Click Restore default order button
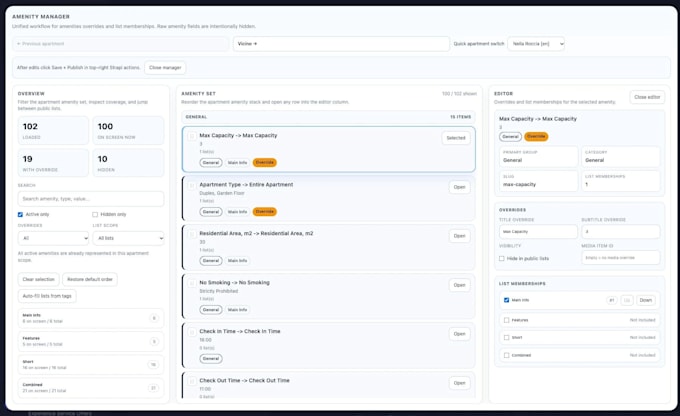This screenshot has width=680, height=416. 90,279
